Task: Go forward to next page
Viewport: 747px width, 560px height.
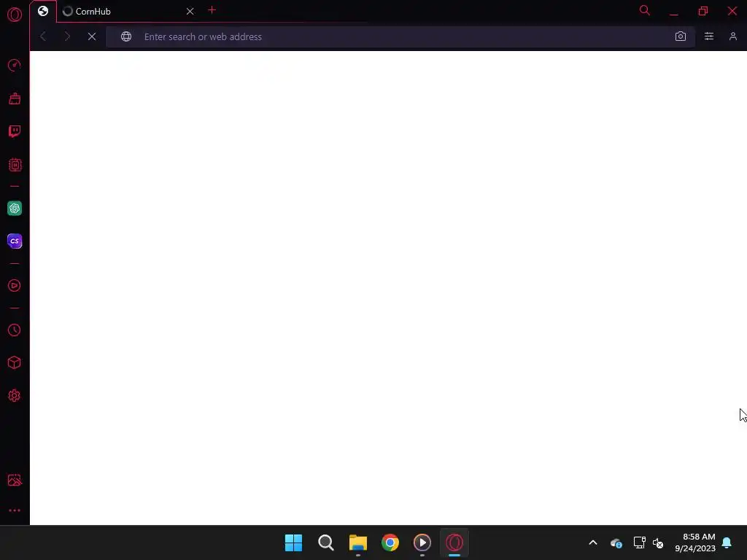Action: (67, 36)
